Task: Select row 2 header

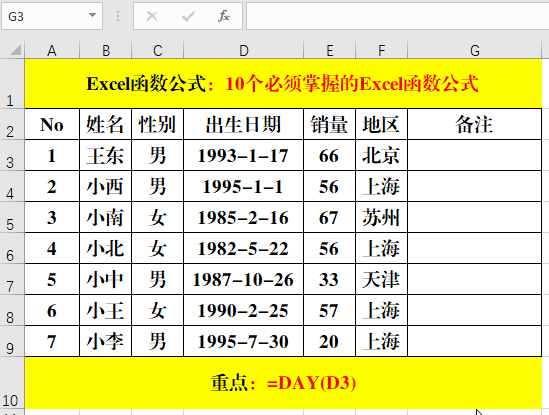Action: 12,124
